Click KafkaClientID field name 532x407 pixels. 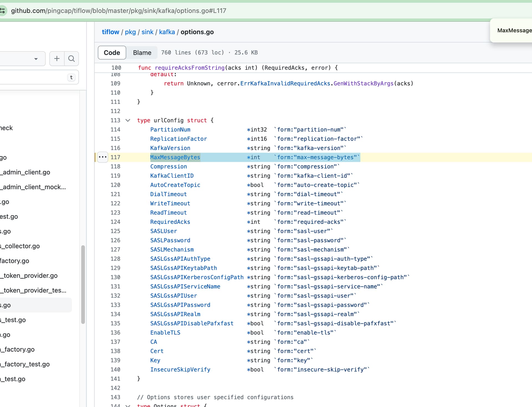[x=172, y=176]
